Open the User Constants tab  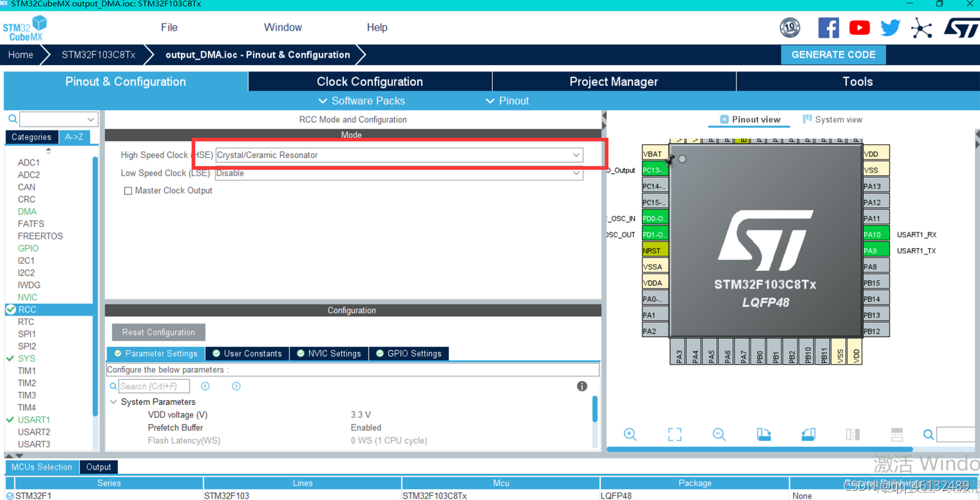coord(247,354)
